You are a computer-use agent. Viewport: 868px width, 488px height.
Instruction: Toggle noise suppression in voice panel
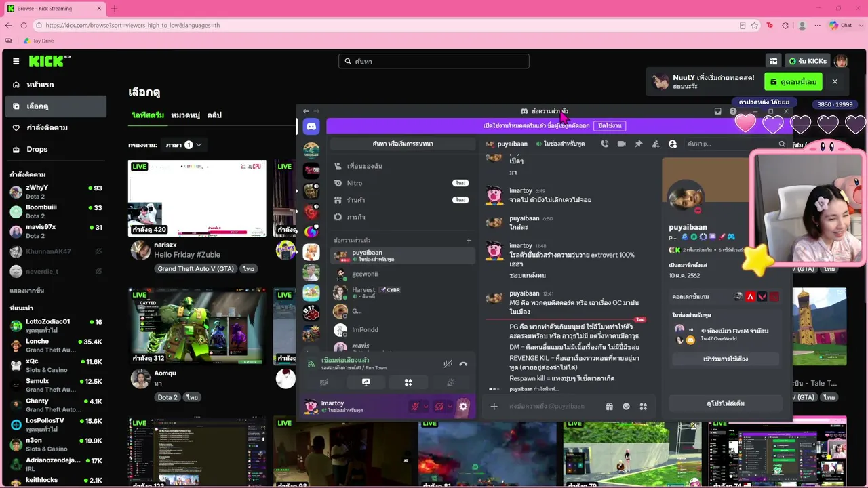[448, 364]
